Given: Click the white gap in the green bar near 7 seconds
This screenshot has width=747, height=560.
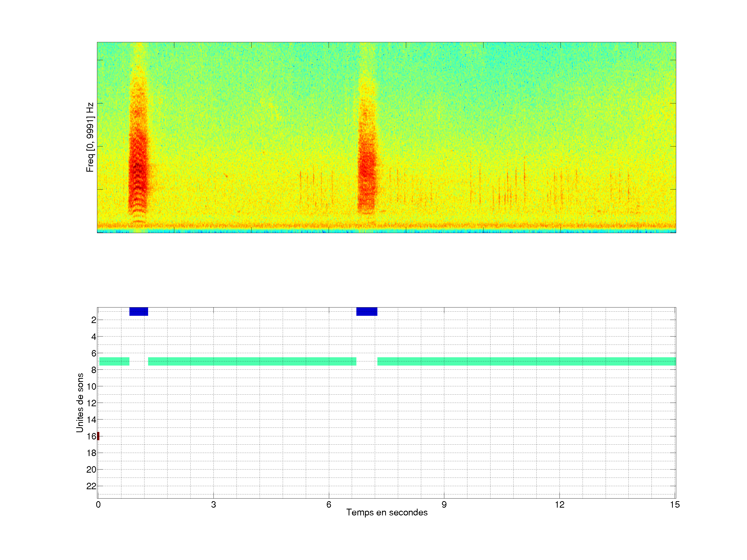Looking at the screenshot, I should click(367, 361).
